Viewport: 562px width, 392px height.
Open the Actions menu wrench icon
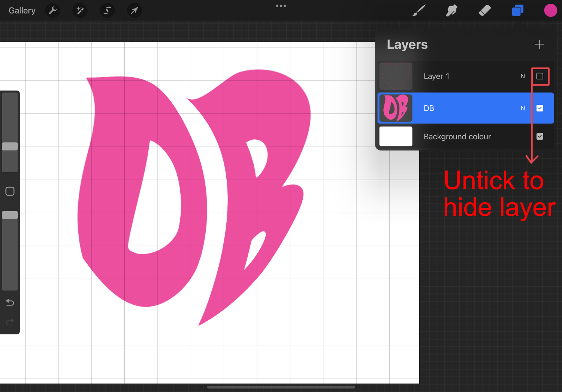tap(52, 10)
